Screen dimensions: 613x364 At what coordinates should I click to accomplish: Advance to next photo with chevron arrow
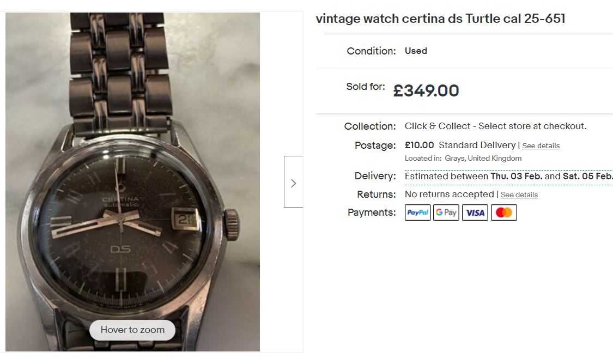tap(293, 182)
